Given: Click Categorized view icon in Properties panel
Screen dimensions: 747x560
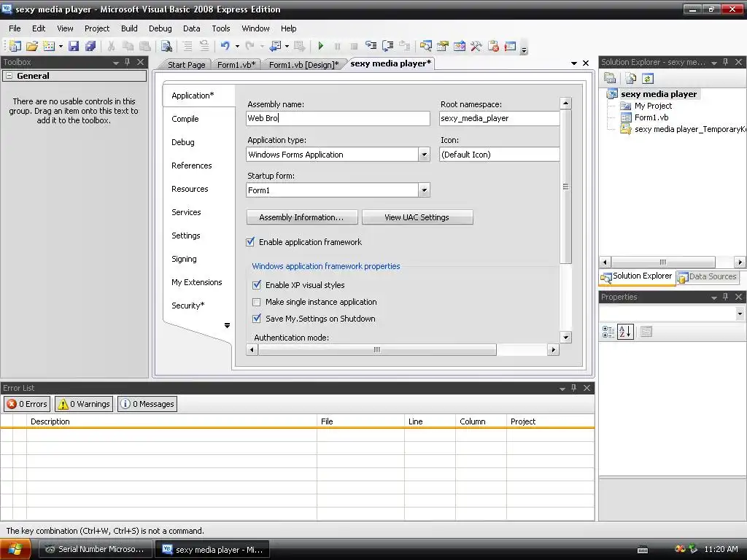Looking at the screenshot, I should tap(608, 332).
